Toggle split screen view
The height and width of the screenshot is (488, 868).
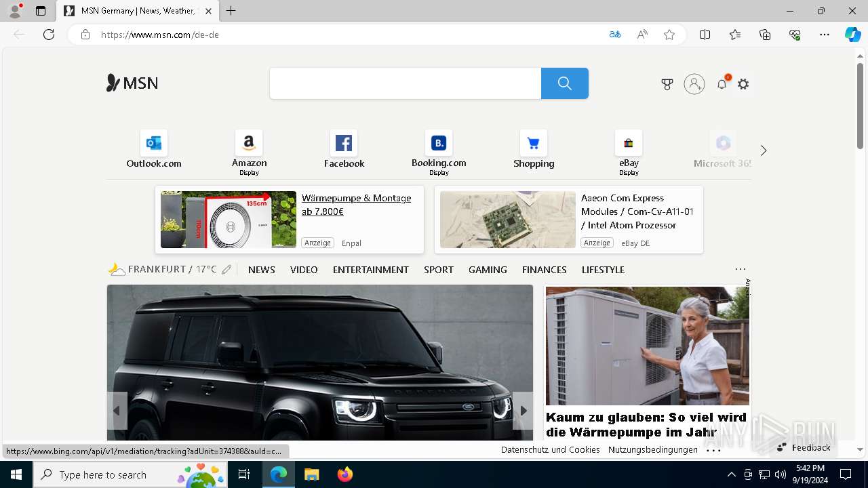(705, 35)
